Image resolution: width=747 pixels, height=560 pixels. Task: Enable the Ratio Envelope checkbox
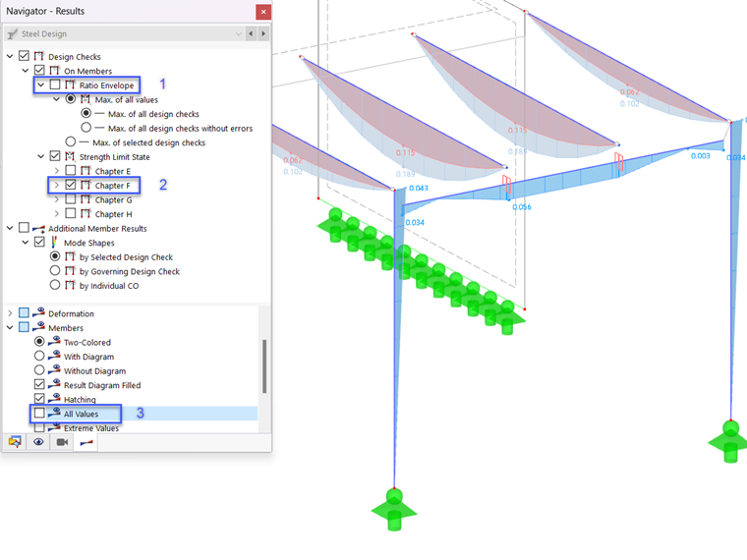[55, 84]
